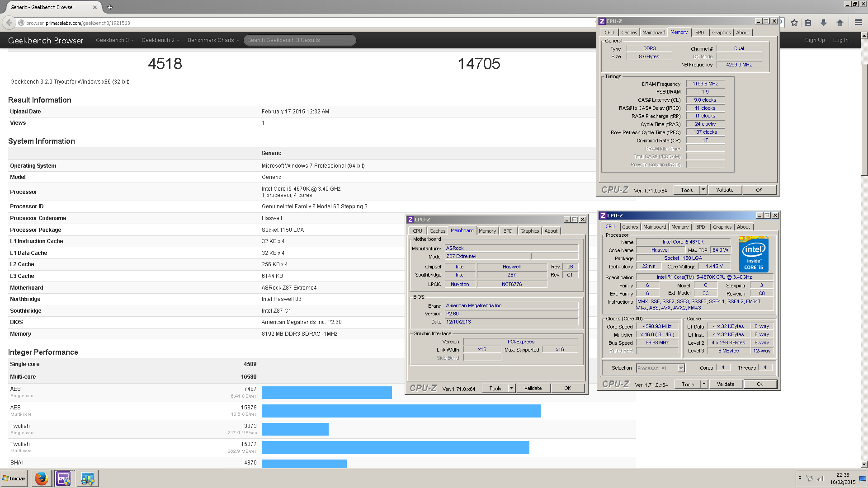The image size is (868, 488).
Task: Click Validate in the Memory window
Action: 725,190
